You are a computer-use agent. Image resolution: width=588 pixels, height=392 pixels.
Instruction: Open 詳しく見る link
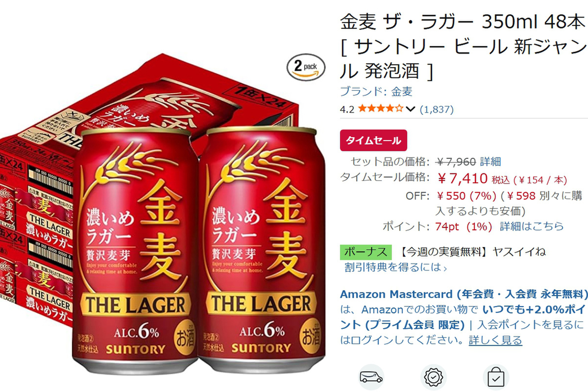(x=495, y=340)
